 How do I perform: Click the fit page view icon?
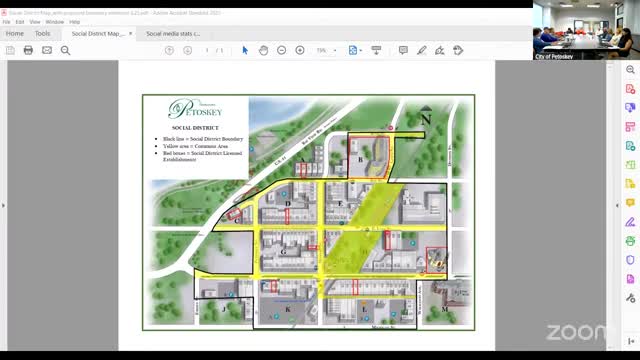coord(353,50)
